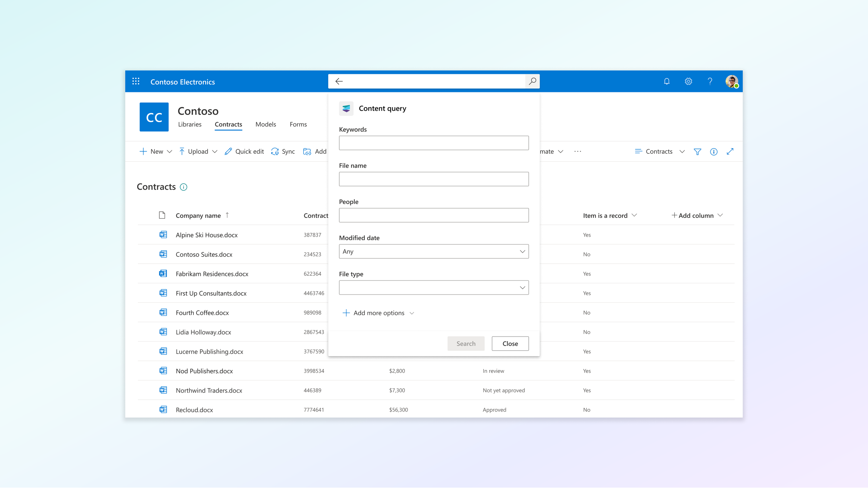Open Alpine Ski House.docx

(x=207, y=235)
